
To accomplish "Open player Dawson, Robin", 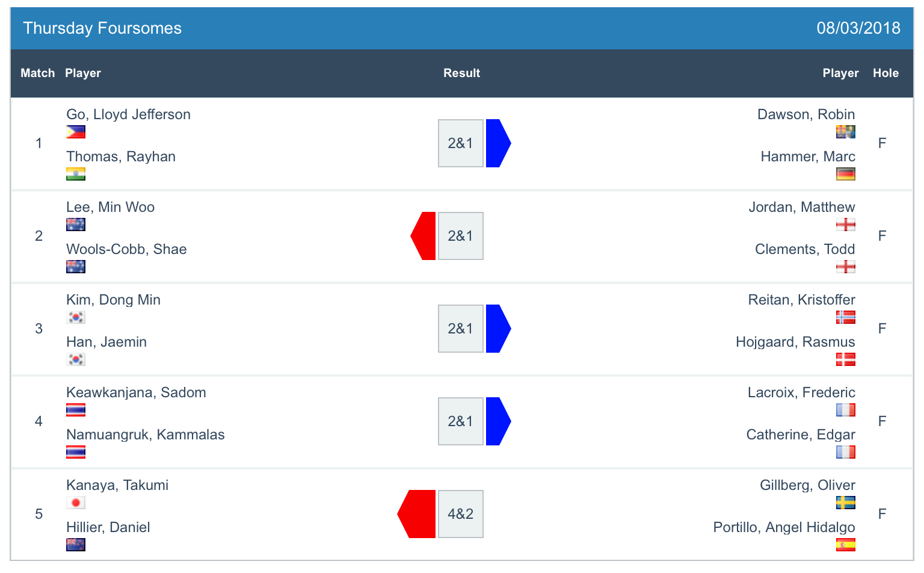I will pos(806,114).
